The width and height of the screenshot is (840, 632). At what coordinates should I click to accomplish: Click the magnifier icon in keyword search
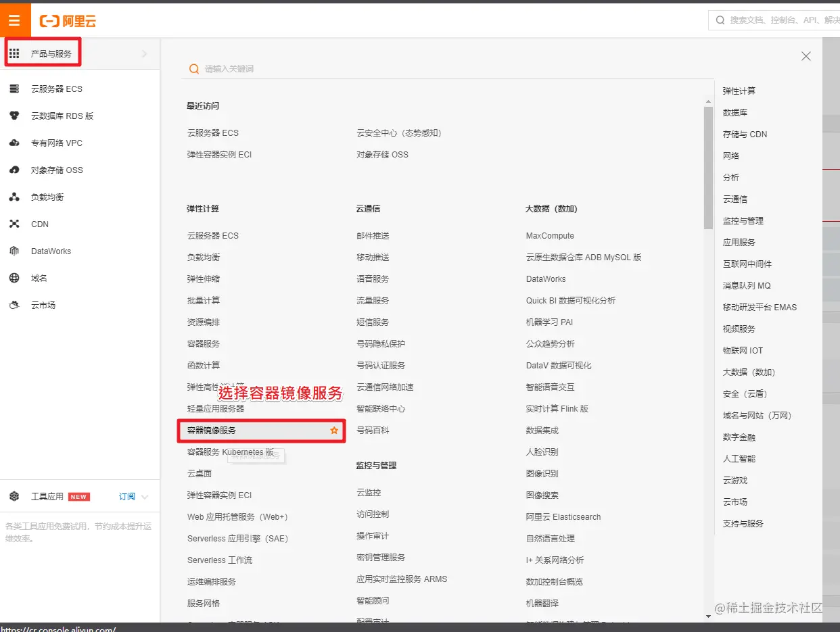coord(194,68)
